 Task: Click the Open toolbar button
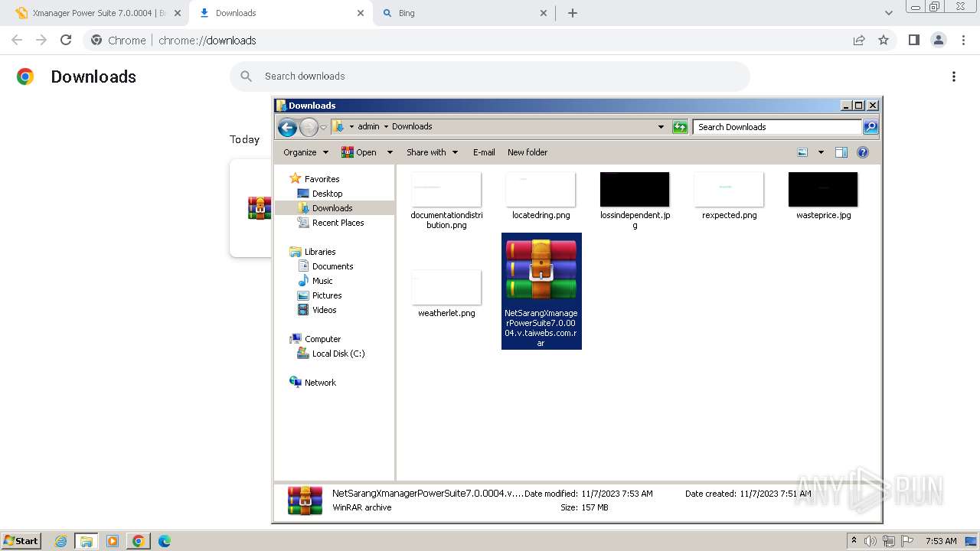(x=360, y=152)
